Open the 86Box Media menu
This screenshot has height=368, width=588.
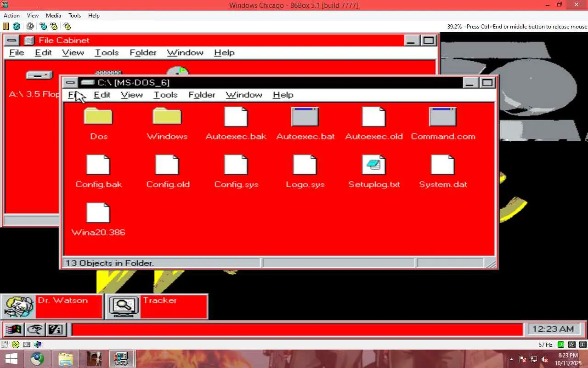click(53, 15)
